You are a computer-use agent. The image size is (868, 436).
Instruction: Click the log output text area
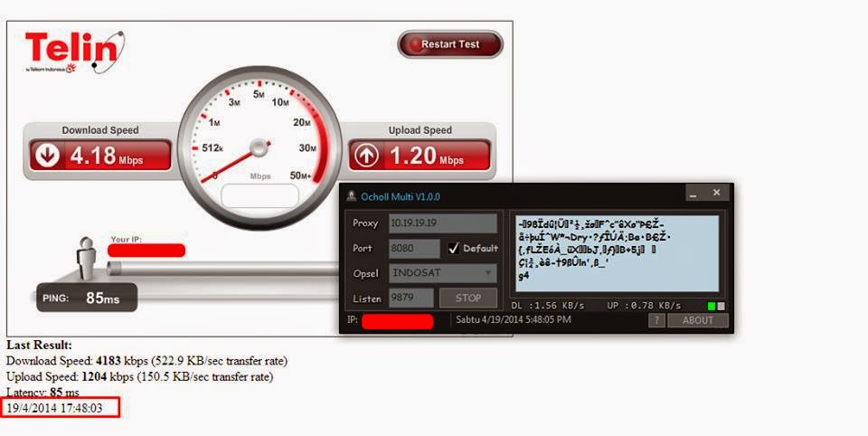618,254
